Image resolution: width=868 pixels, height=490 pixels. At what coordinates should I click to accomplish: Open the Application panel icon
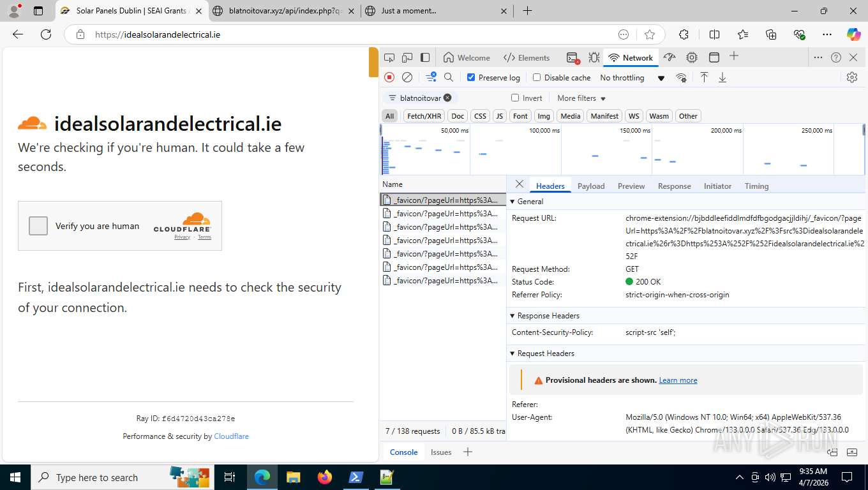coord(714,57)
